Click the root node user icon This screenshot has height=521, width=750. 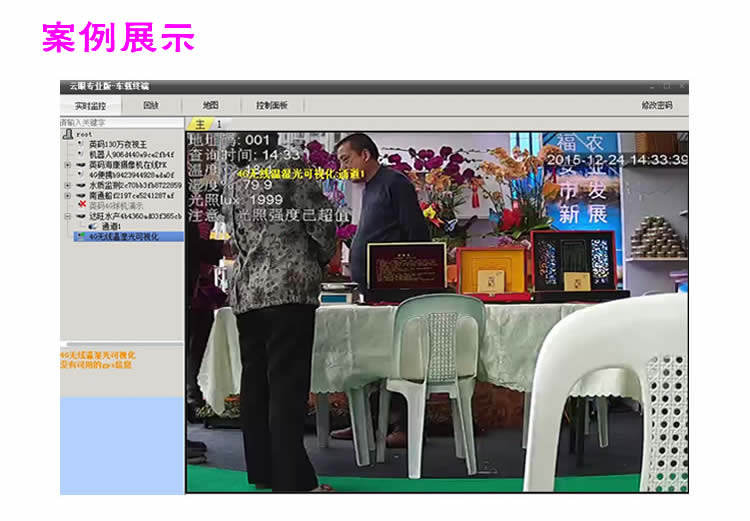68,134
